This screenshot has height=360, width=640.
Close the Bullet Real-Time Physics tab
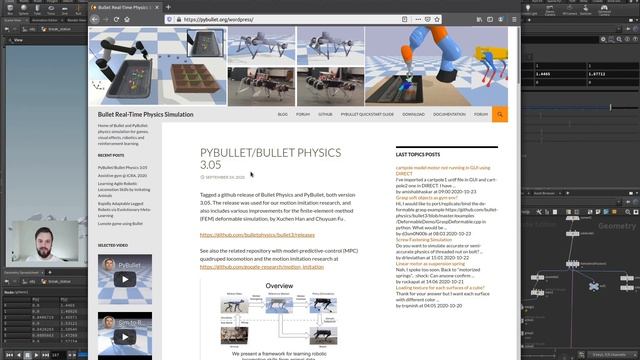tap(157, 7)
